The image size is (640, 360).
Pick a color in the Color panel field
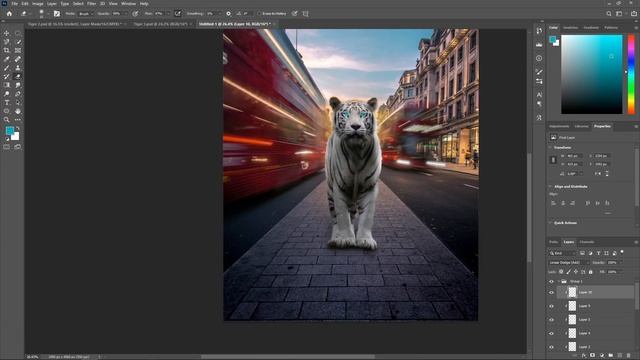coord(592,74)
